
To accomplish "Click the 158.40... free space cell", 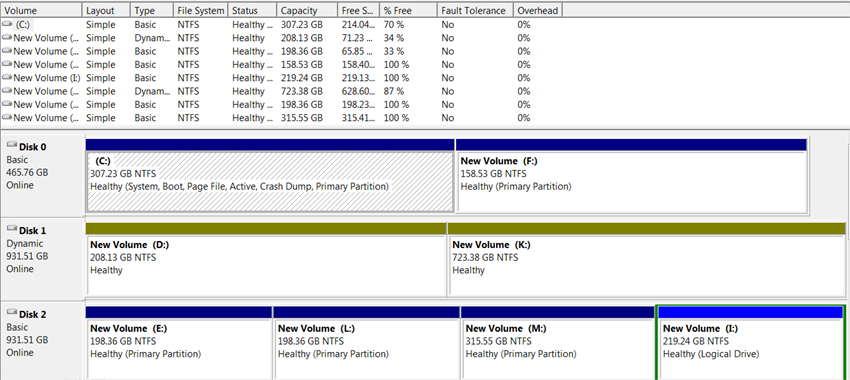I will click(x=359, y=65).
